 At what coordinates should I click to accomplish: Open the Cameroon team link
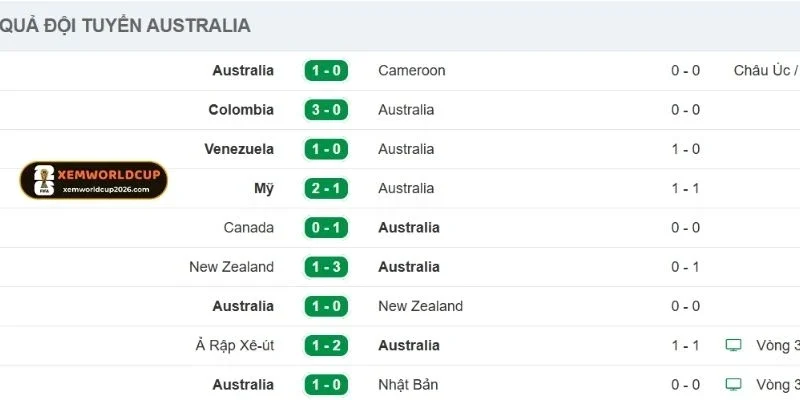coord(412,71)
